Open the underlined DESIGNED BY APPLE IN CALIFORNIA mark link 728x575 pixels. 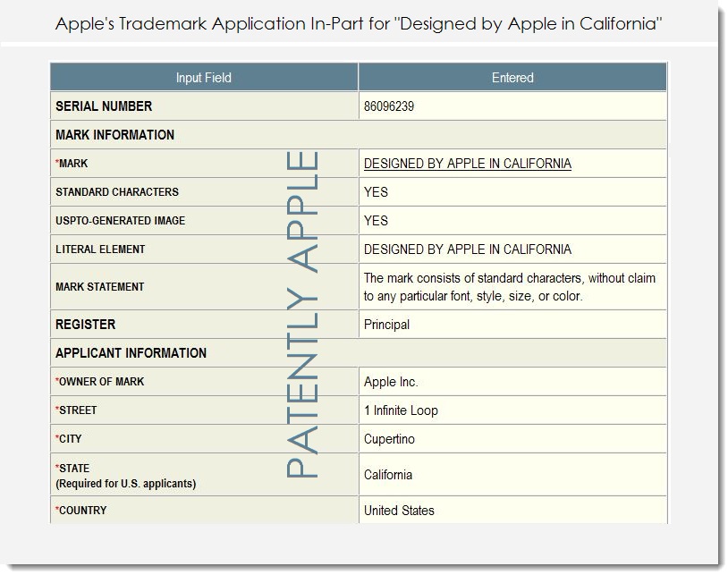point(467,164)
